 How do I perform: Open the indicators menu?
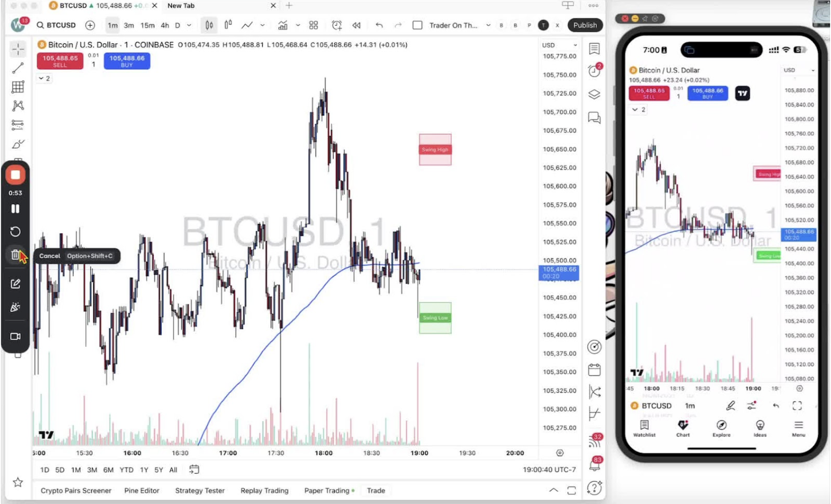tap(283, 25)
